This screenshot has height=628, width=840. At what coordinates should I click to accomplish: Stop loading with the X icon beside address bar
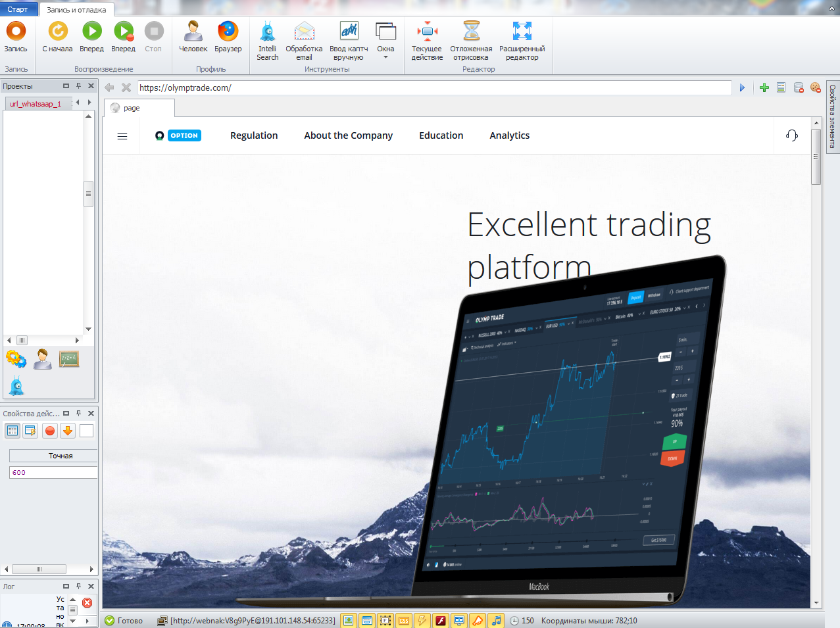126,87
